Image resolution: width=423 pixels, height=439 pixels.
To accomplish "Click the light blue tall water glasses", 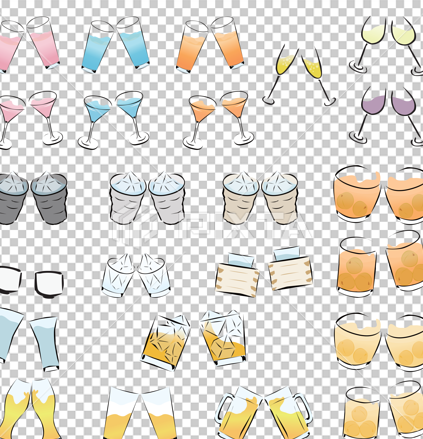I will point(29,339).
